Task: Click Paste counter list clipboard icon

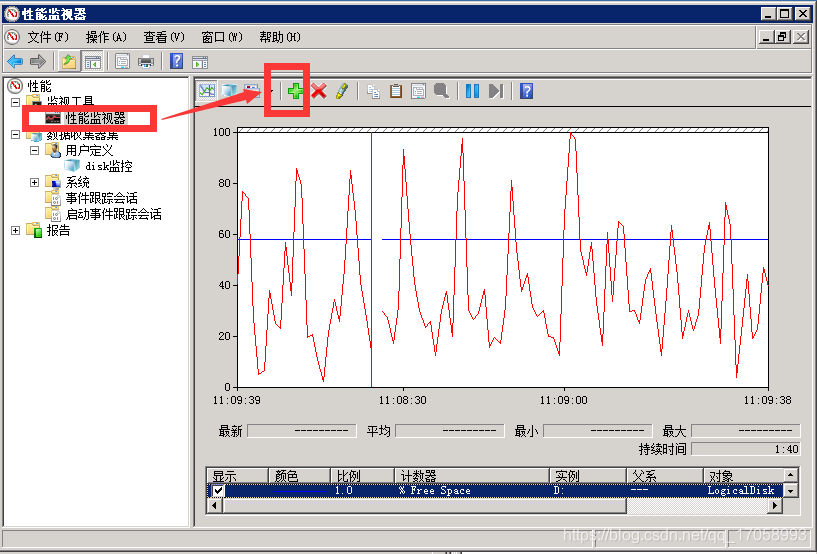Action: point(396,91)
